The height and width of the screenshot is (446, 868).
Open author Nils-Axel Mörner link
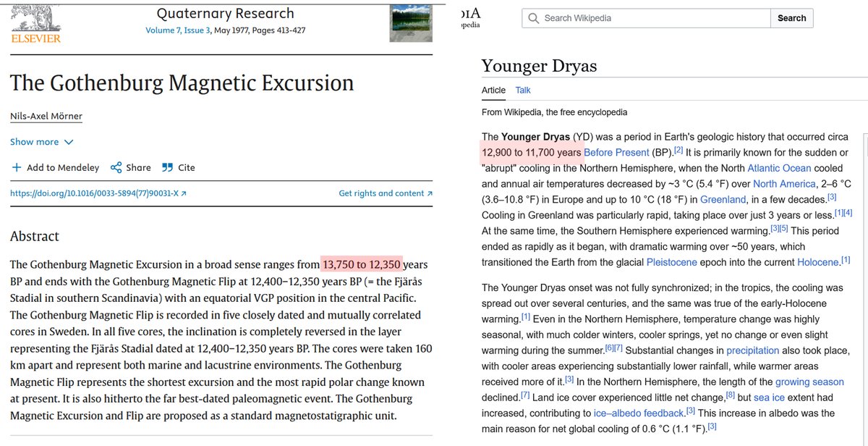pyautogui.click(x=46, y=117)
